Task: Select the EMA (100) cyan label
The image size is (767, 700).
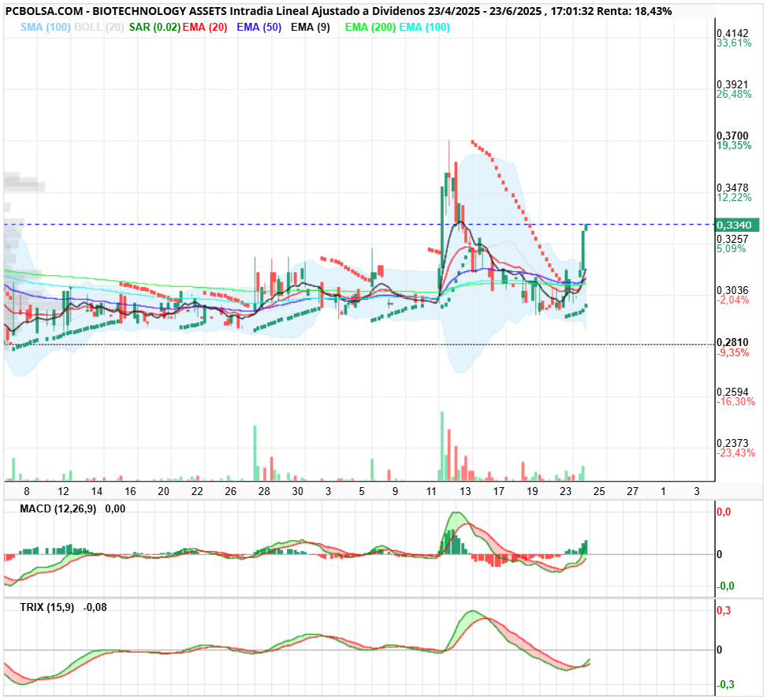Action: click(425, 28)
